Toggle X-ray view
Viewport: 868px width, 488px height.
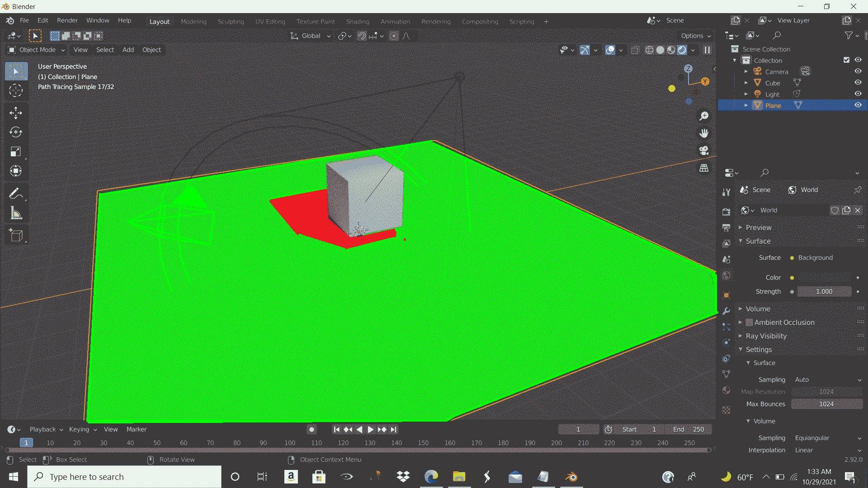click(635, 50)
